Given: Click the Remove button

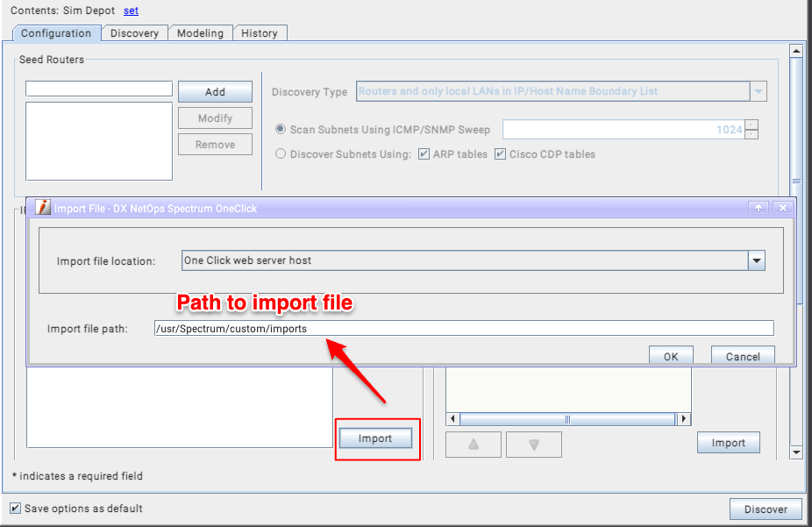Looking at the screenshot, I should 215,145.
